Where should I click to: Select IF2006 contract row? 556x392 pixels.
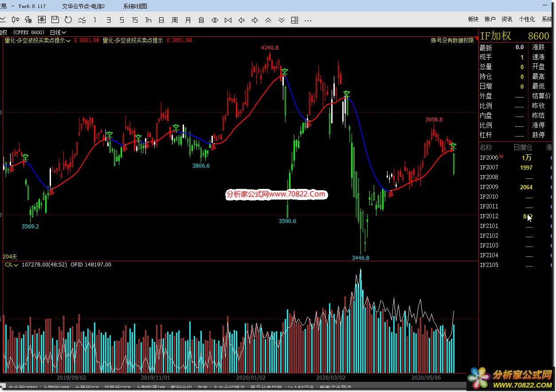point(515,157)
